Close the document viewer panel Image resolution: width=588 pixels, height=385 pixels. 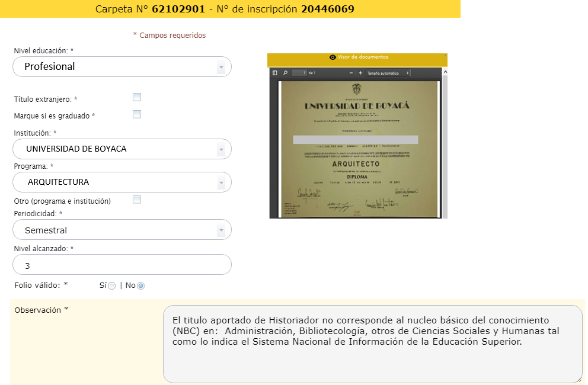click(x=445, y=56)
